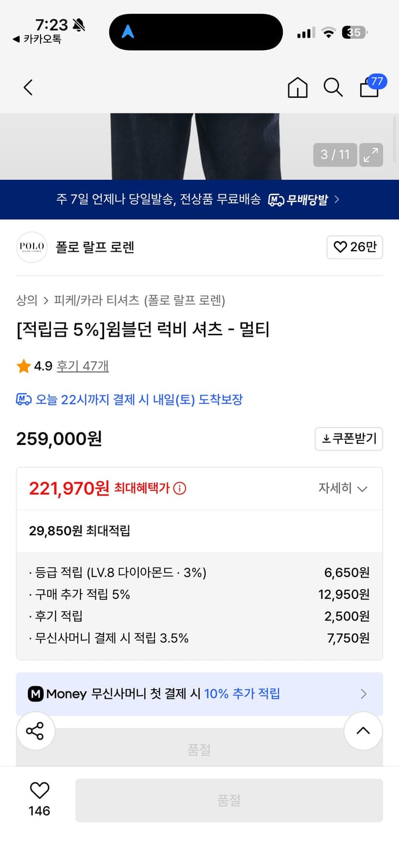Open the Money first payment 10% banner chevron

tap(364, 694)
